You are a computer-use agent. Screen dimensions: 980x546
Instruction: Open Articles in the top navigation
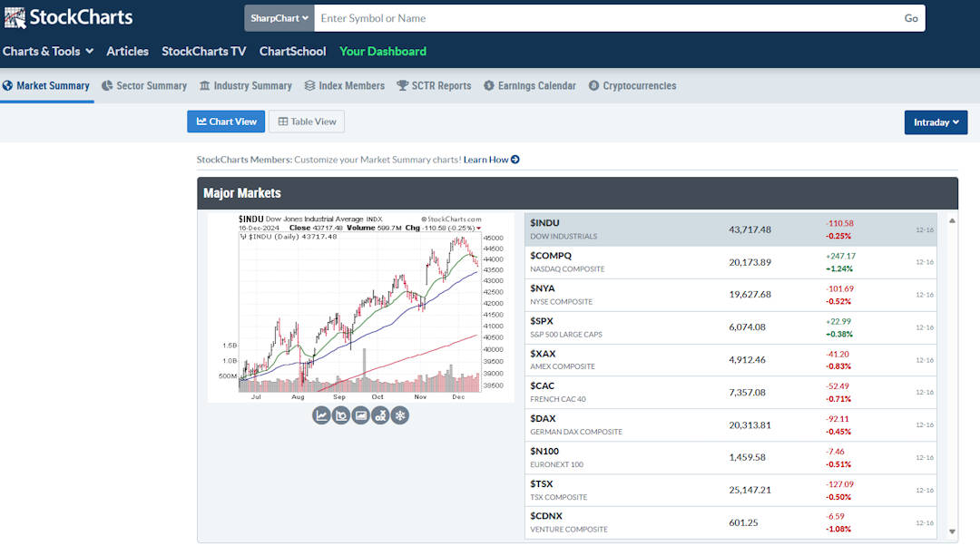tap(128, 51)
